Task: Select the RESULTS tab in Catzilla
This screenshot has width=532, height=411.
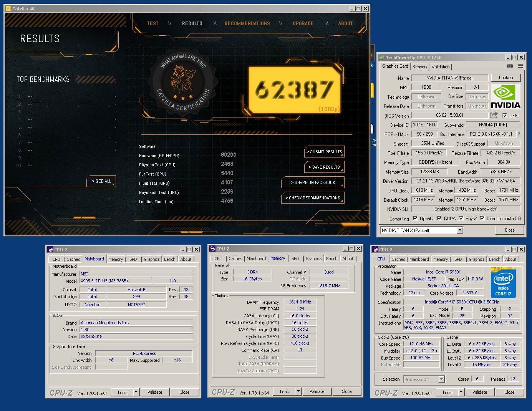Action: (192, 23)
